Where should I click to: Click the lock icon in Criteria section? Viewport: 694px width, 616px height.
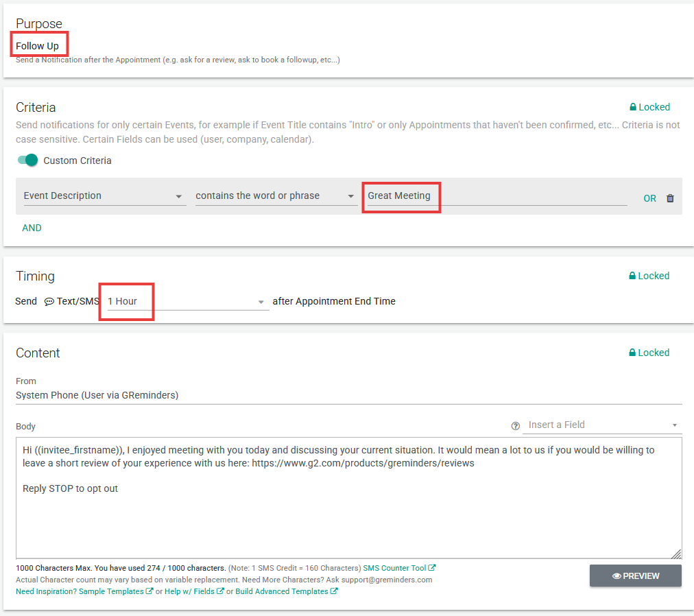633,108
